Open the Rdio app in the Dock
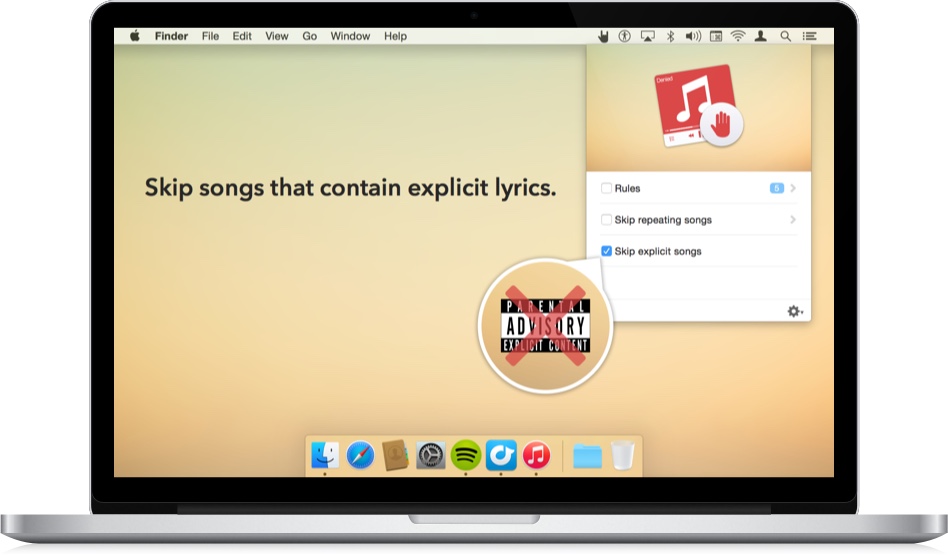The height and width of the screenshot is (555, 948). coord(501,455)
